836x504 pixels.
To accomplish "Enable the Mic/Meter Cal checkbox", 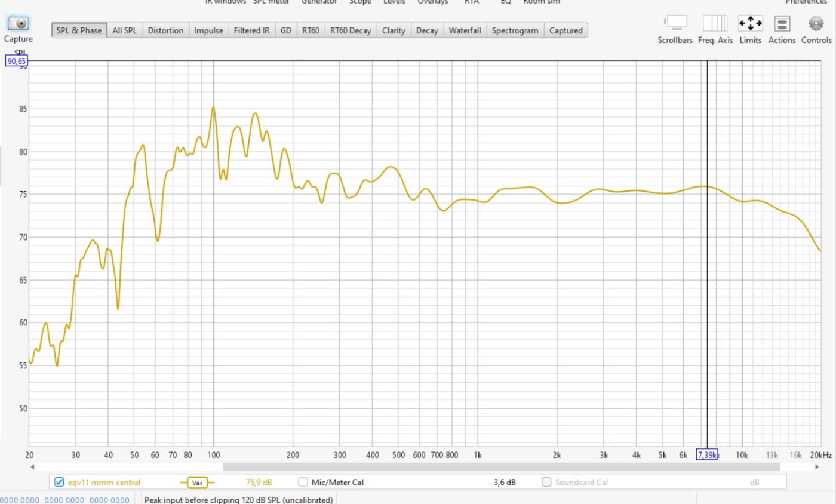I will pos(303,483).
